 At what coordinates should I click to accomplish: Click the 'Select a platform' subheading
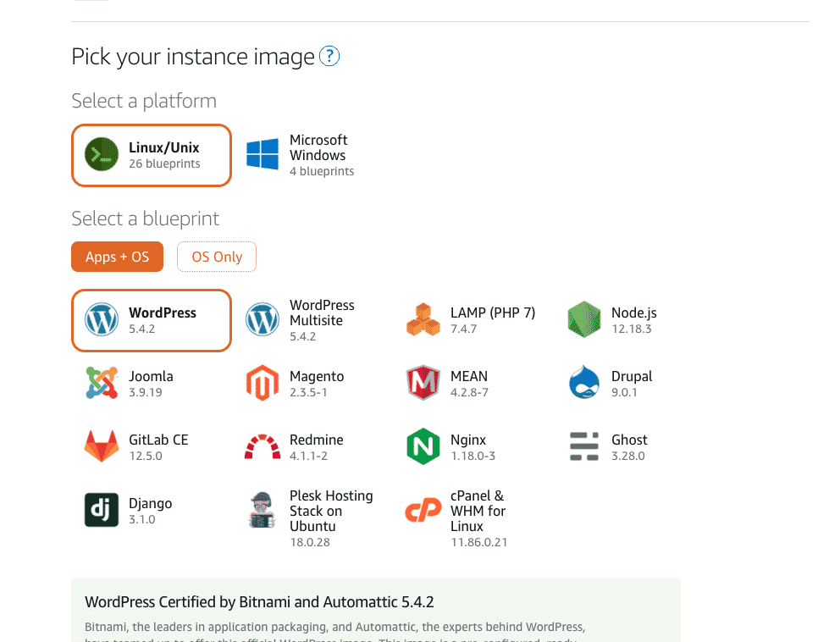pos(144,101)
